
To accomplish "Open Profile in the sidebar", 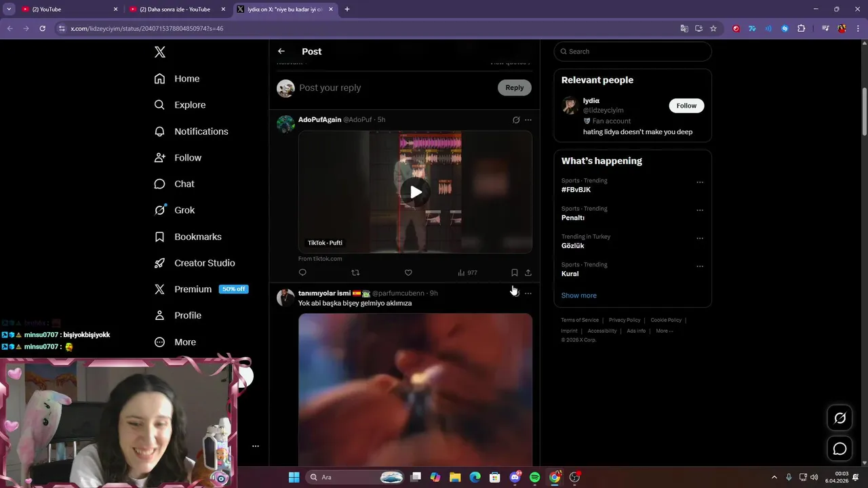I will 178,316.
